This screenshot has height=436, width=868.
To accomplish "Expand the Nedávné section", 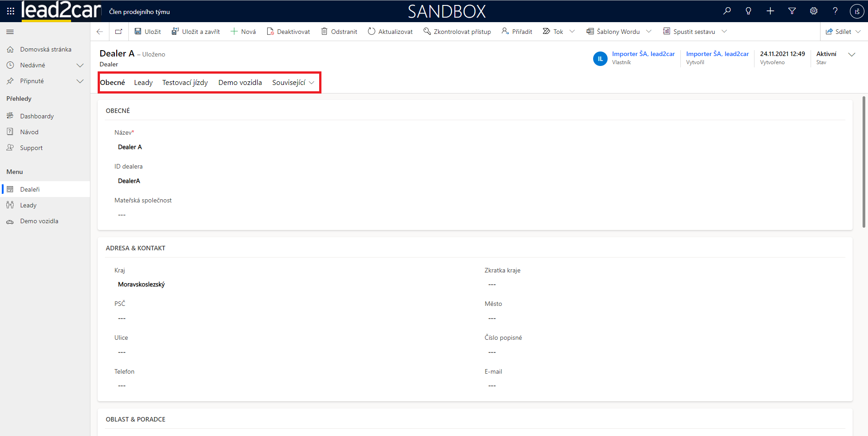I will coord(80,65).
